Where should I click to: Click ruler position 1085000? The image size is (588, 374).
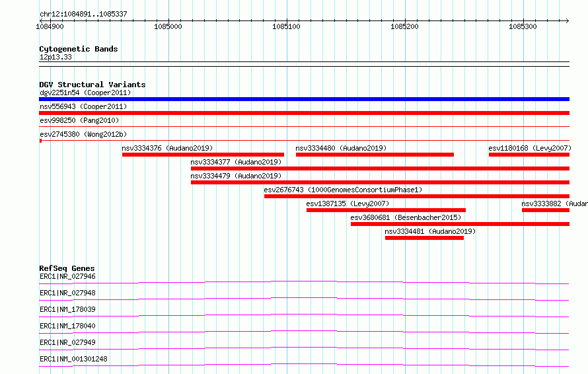tap(168, 26)
